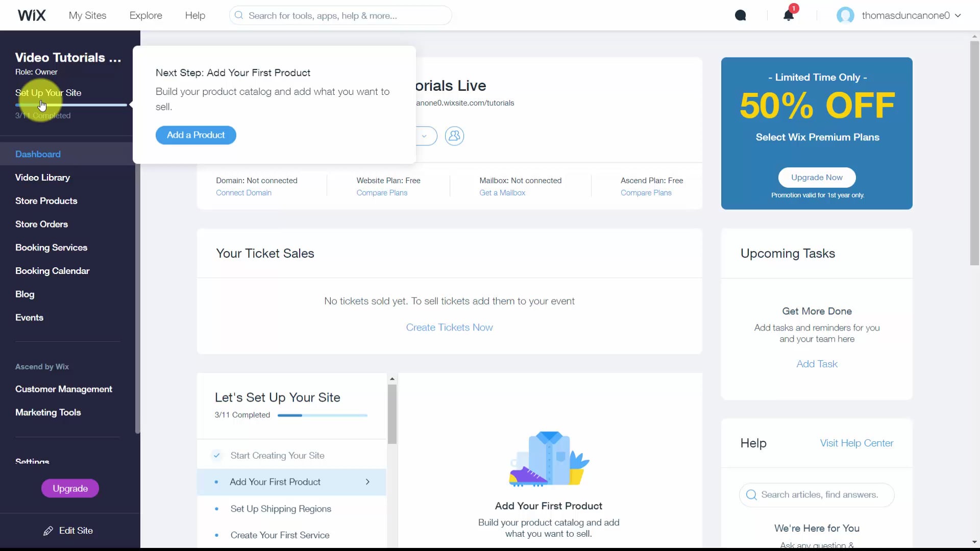Click the Upgrade Now button
This screenshot has width=980, height=551.
(817, 178)
